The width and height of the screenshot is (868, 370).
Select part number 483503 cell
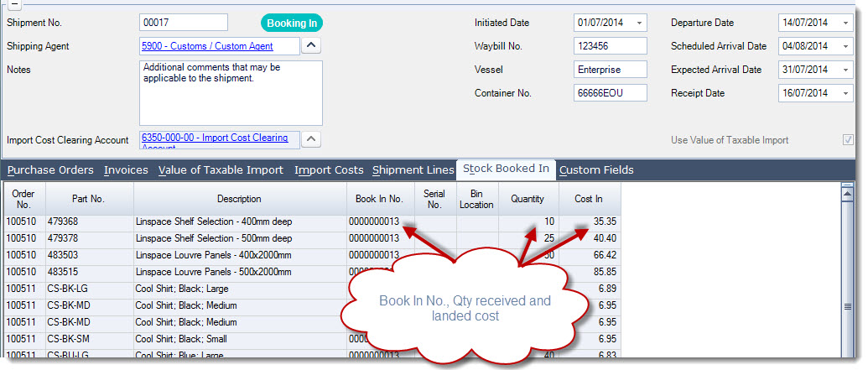pos(89,255)
